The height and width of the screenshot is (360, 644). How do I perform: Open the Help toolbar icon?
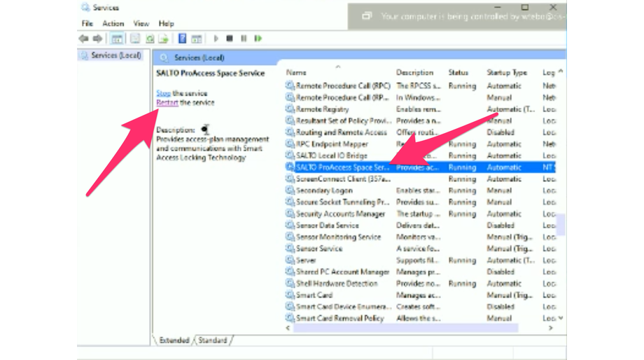click(183, 39)
